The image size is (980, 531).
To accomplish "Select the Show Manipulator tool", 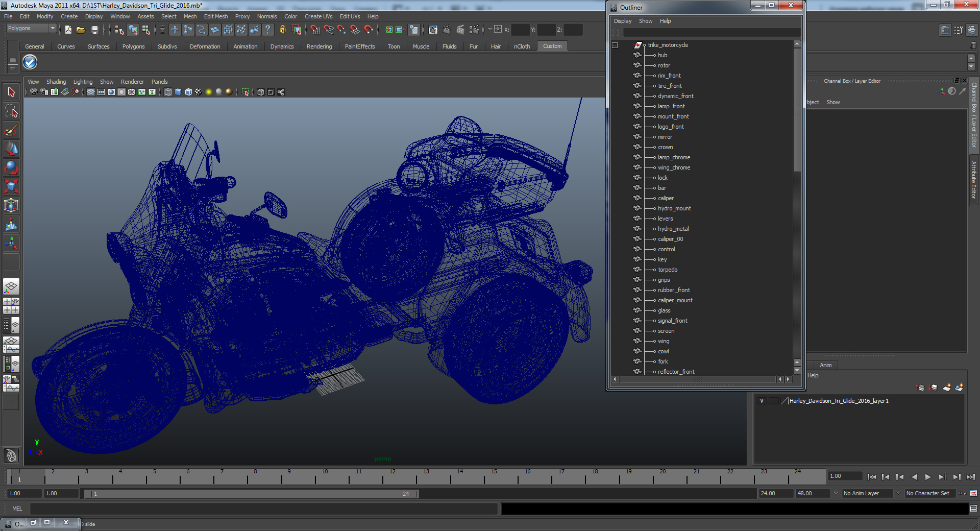I will pyautogui.click(x=11, y=243).
